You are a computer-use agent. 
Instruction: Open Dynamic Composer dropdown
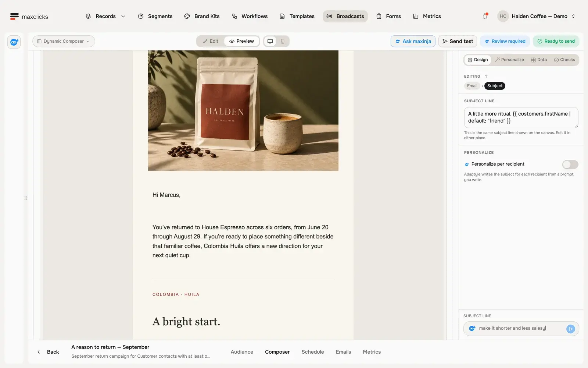pyautogui.click(x=64, y=41)
